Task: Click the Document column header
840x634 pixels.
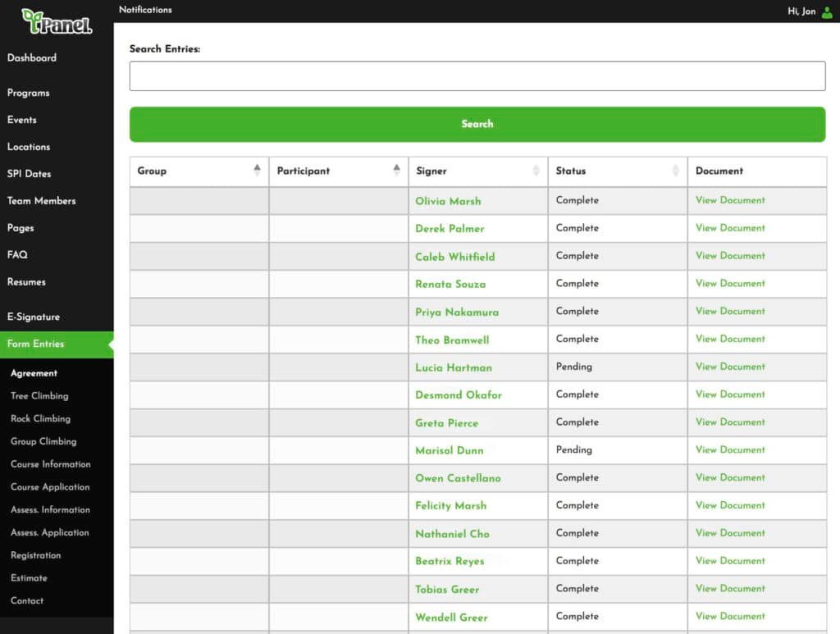Action: tap(719, 171)
